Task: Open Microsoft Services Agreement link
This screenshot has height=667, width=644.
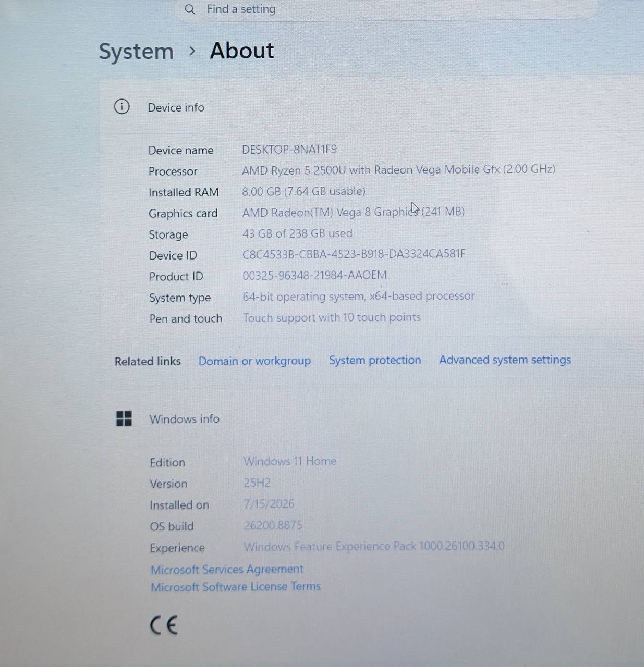Action: pos(227,570)
